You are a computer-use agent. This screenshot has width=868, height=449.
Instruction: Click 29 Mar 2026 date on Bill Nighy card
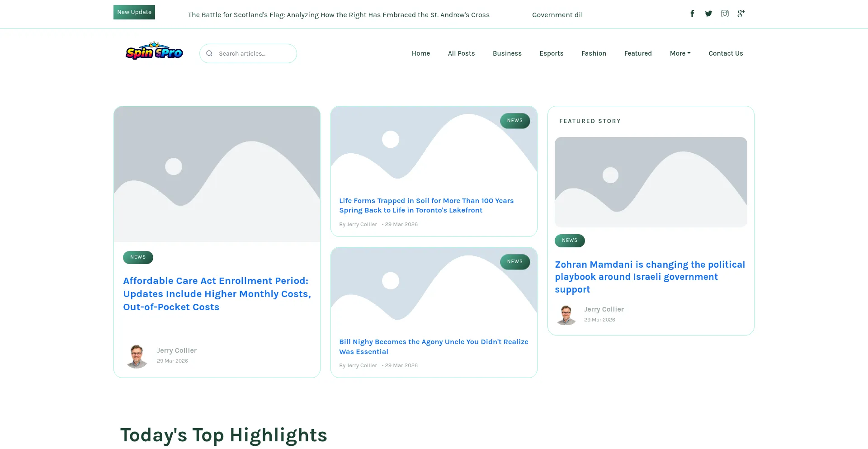401,365
